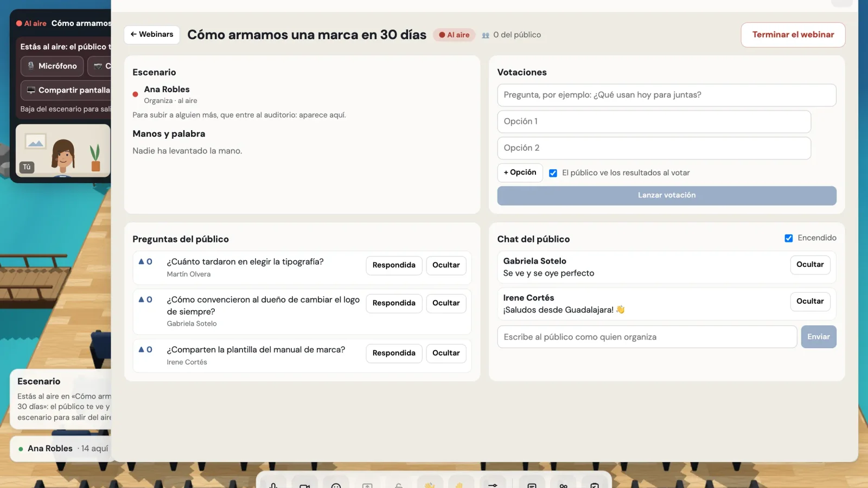Hide Irene Cortés's chat message
The width and height of the screenshot is (868, 488).
pos(810,301)
